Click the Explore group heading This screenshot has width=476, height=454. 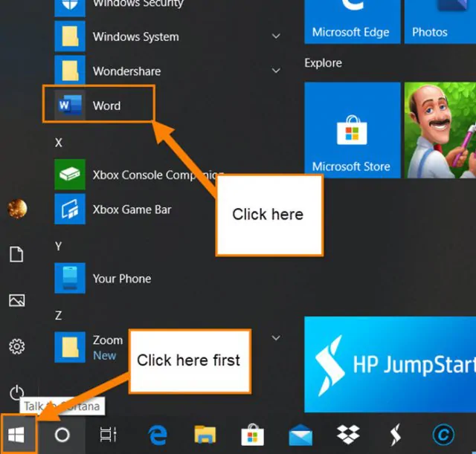pyautogui.click(x=323, y=63)
